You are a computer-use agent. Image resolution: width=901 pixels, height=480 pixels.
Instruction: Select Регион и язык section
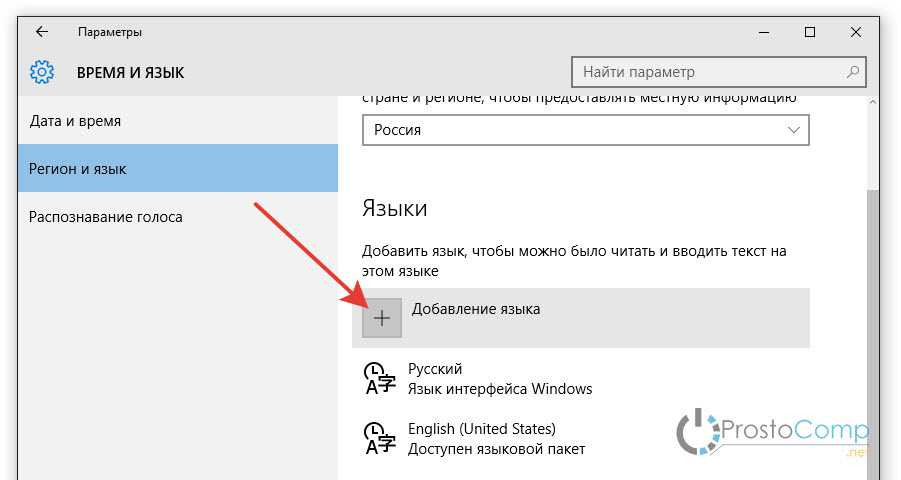pos(178,168)
